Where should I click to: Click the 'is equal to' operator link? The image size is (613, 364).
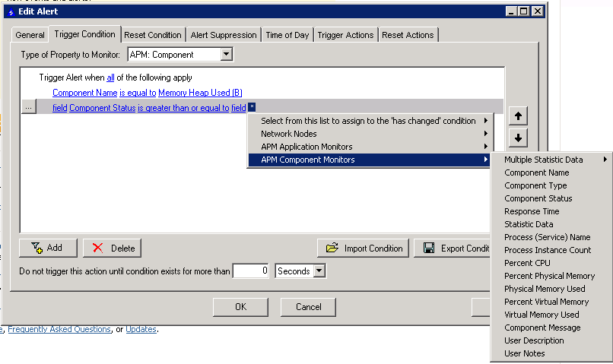[138, 93]
